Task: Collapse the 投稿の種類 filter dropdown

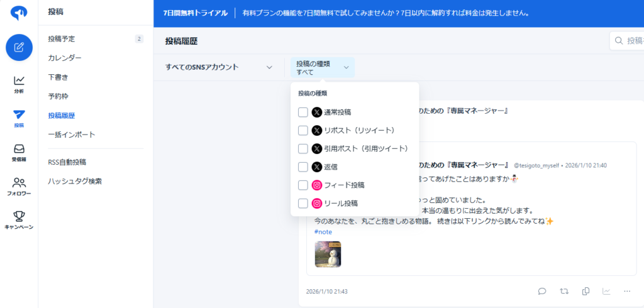Action: (322, 67)
